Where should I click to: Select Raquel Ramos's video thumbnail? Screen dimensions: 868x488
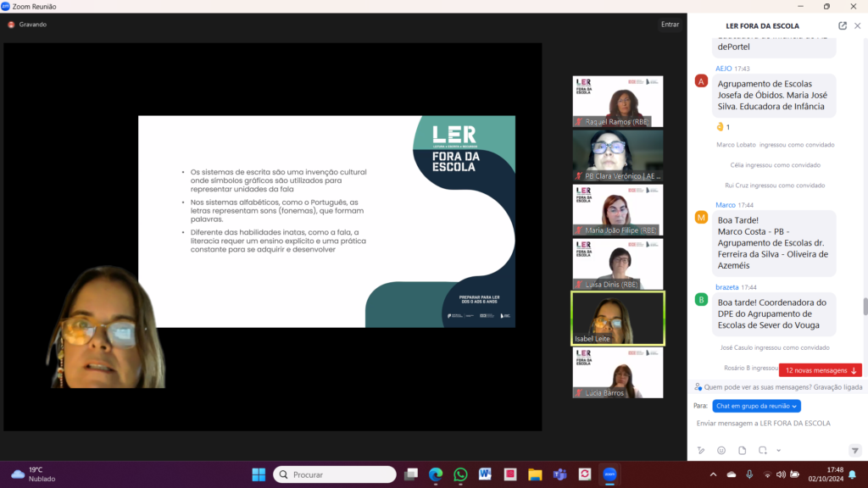617,102
